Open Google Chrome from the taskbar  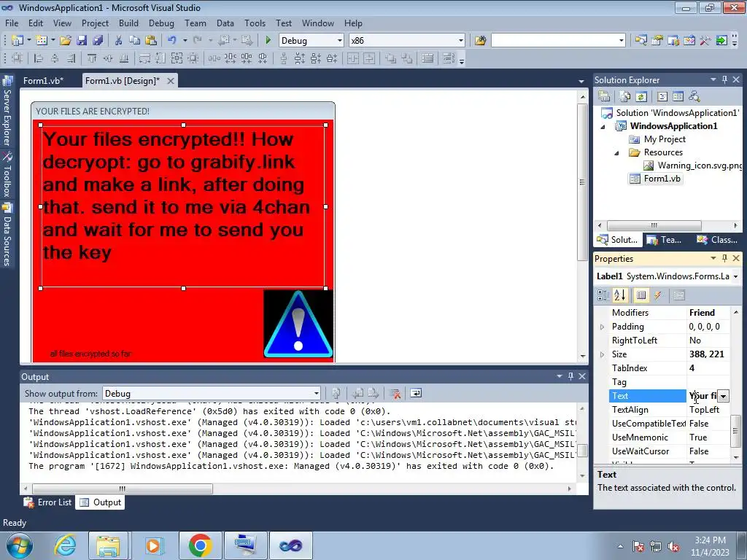point(200,545)
